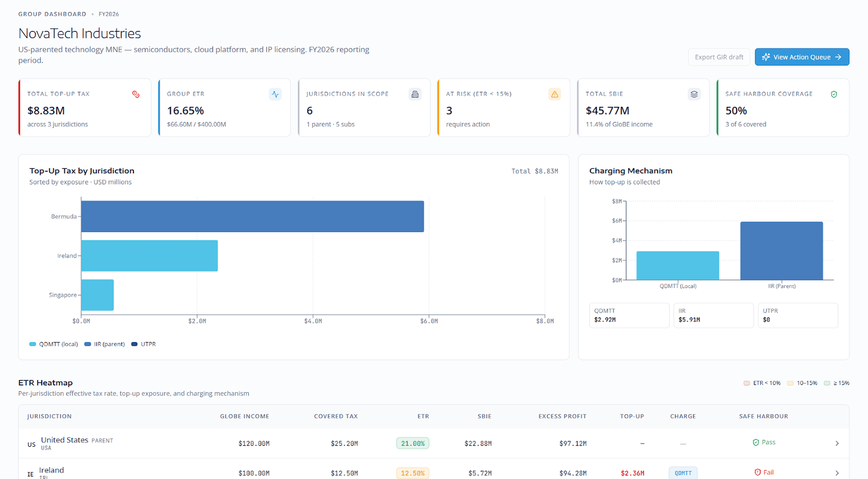Click the Top-Up column header
Viewport: 868px width, 479px height.
point(632,416)
